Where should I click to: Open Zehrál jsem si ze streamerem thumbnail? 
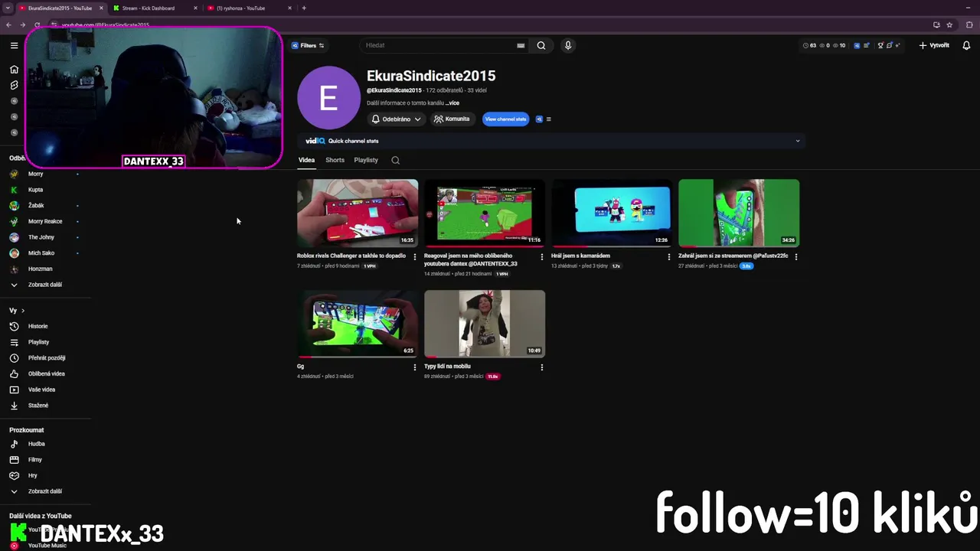(739, 213)
